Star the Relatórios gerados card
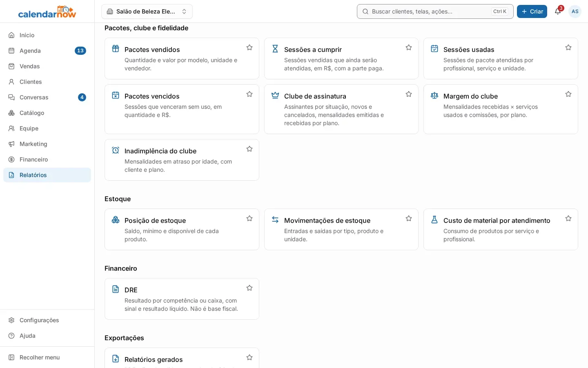Viewport: 588px width, 368px height. point(249,357)
